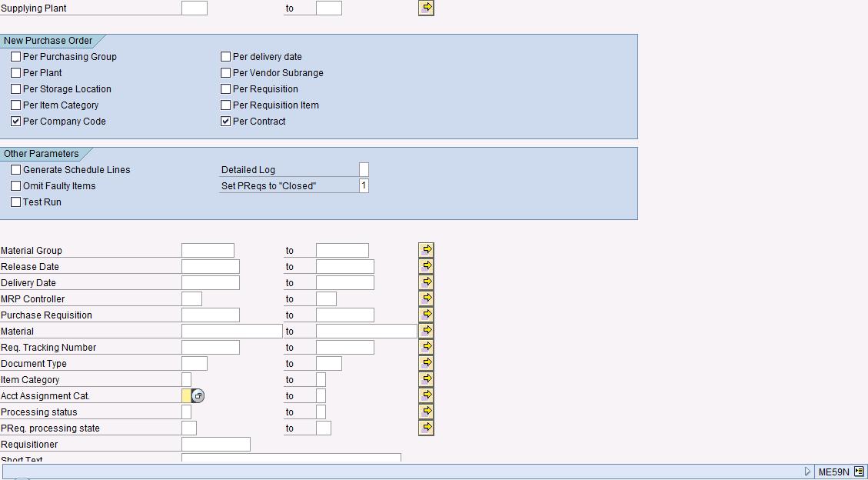The width and height of the screenshot is (868, 480).
Task: Open multiple selection for Delivery Date
Action: pos(425,282)
